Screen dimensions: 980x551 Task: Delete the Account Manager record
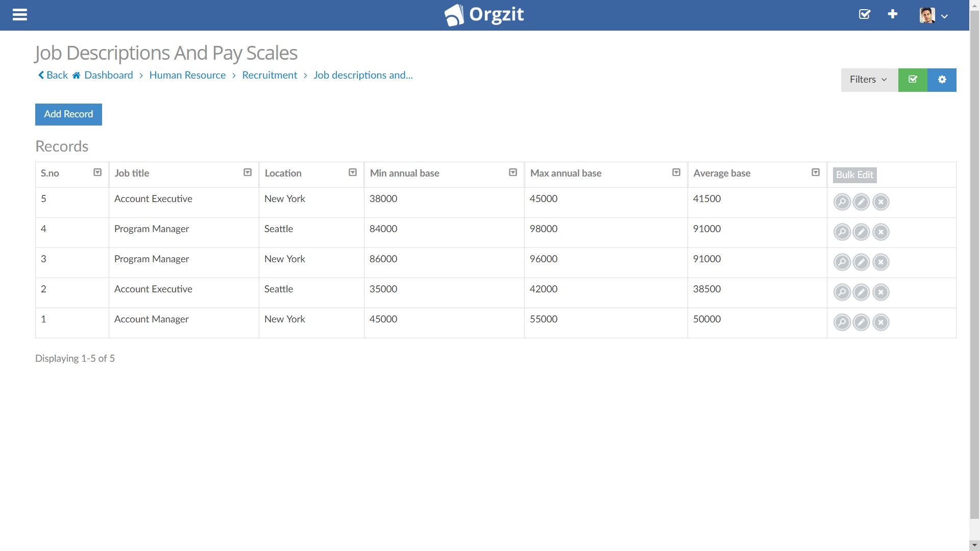tap(880, 322)
